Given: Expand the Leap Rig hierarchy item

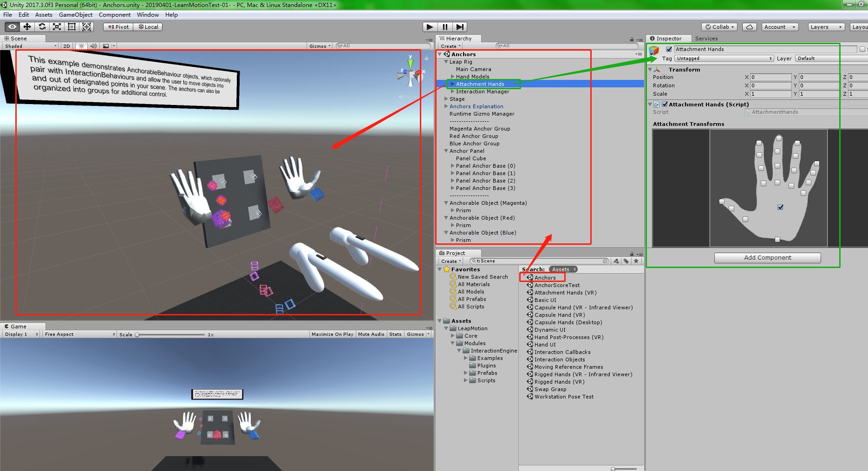Looking at the screenshot, I should point(446,61).
